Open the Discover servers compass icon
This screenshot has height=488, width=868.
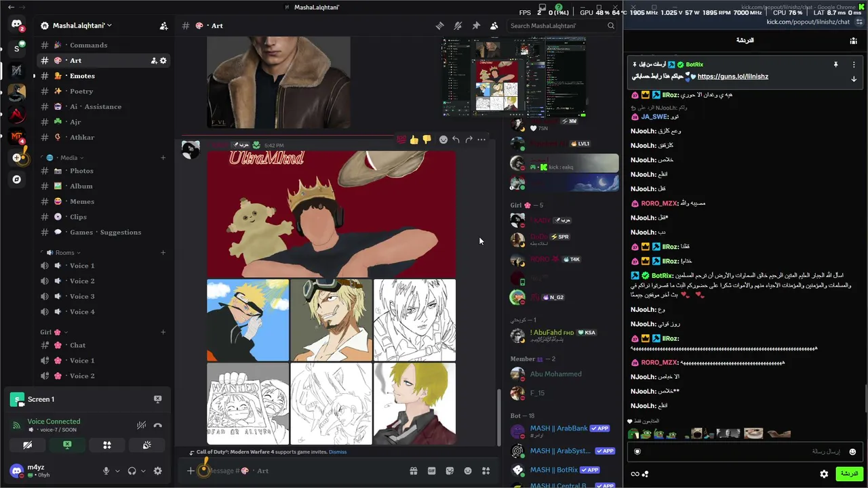tap(17, 180)
